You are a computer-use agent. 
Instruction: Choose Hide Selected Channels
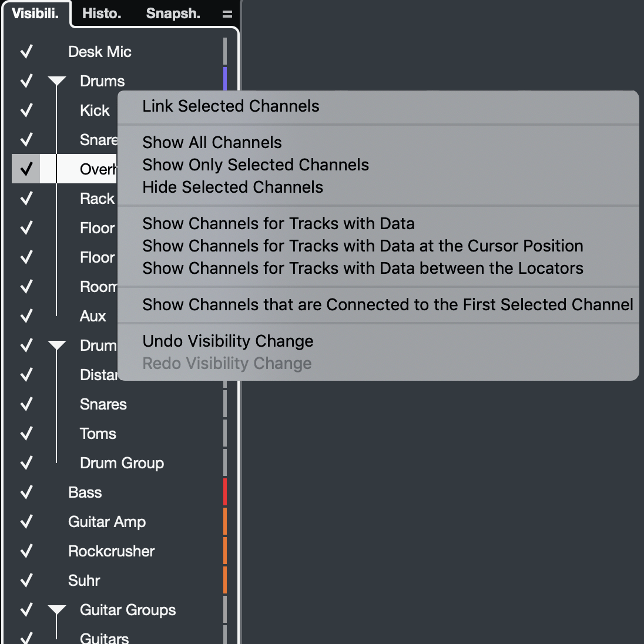tap(233, 187)
